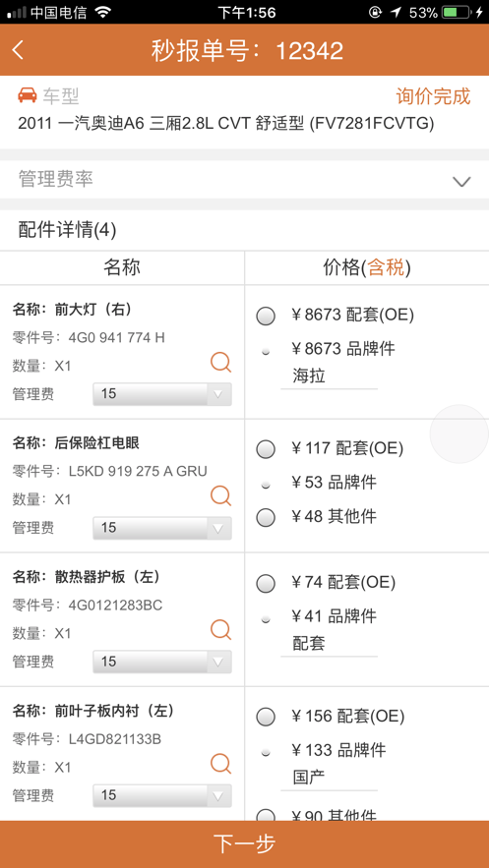
Task: Expand the 管理费率 section chevron
Action: 461,181
